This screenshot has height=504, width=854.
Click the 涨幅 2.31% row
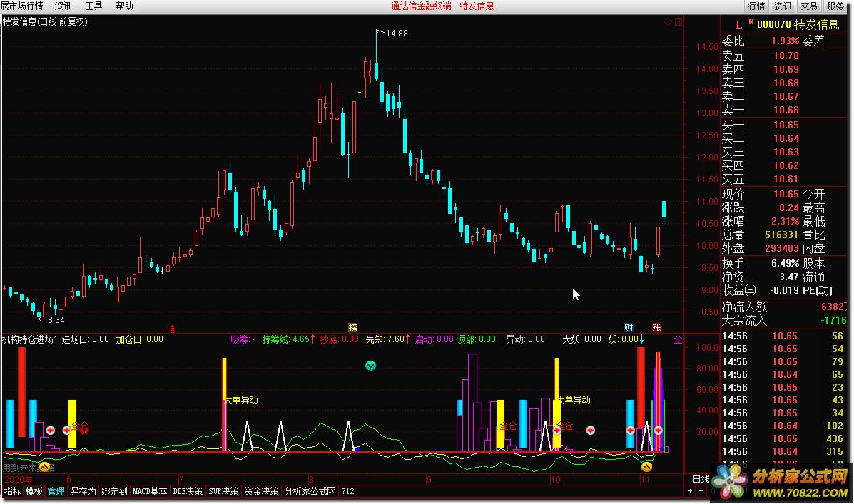click(x=761, y=222)
